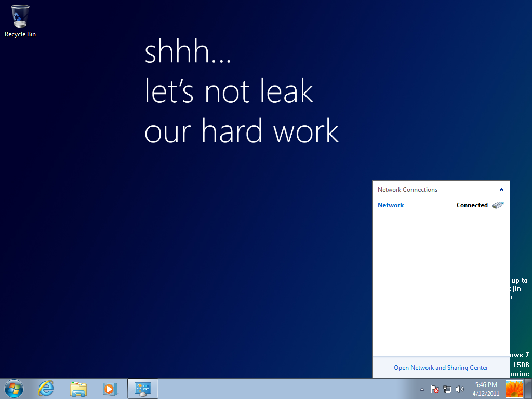Open the volume speaker icon

coord(459,389)
